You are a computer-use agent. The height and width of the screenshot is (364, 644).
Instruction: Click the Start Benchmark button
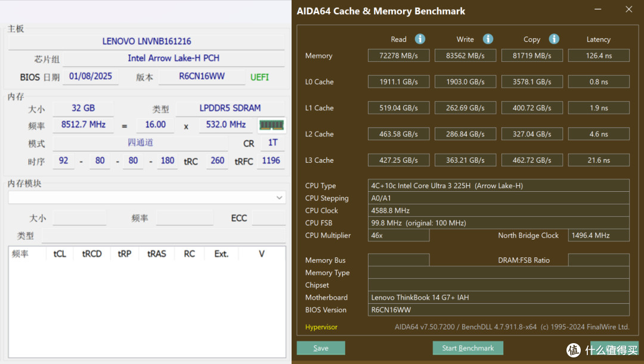pos(468,348)
